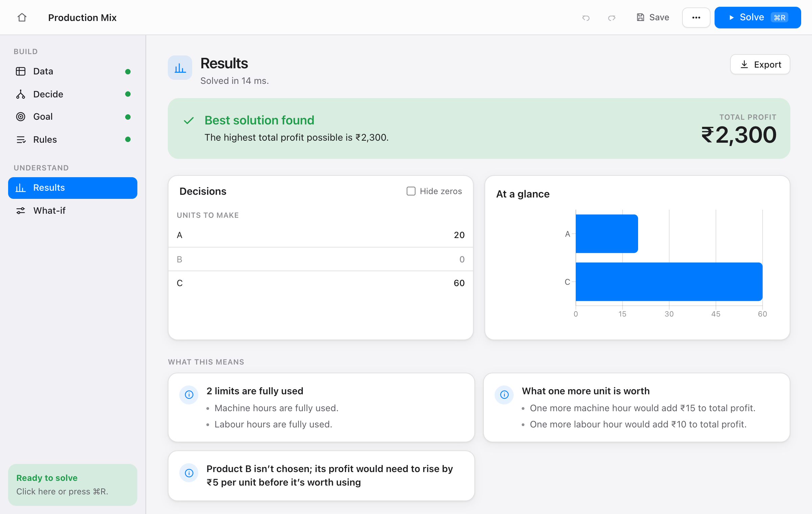Select the product C decision row

[321, 283]
